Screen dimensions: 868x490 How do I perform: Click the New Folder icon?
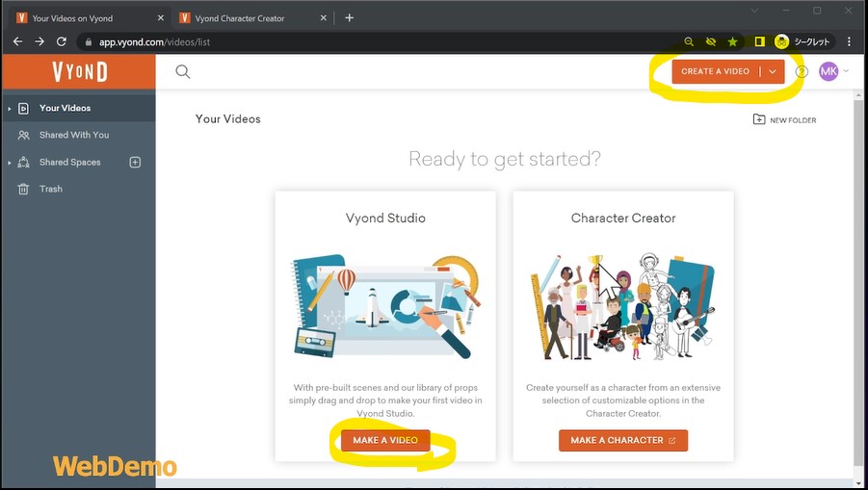point(759,119)
